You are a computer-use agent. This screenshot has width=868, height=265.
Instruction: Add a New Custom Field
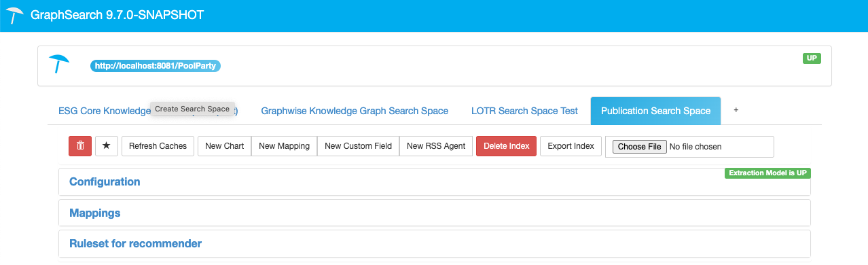(358, 145)
